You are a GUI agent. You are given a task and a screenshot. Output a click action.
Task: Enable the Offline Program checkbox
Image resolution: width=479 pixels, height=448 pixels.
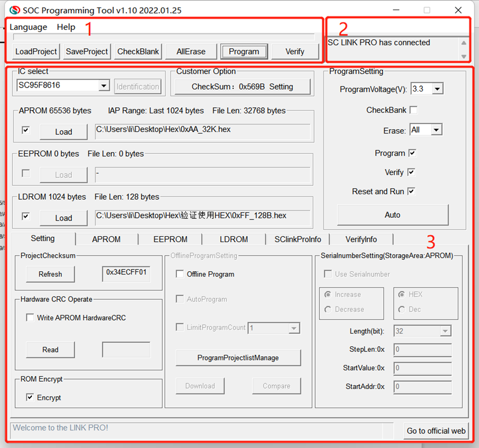point(180,274)
